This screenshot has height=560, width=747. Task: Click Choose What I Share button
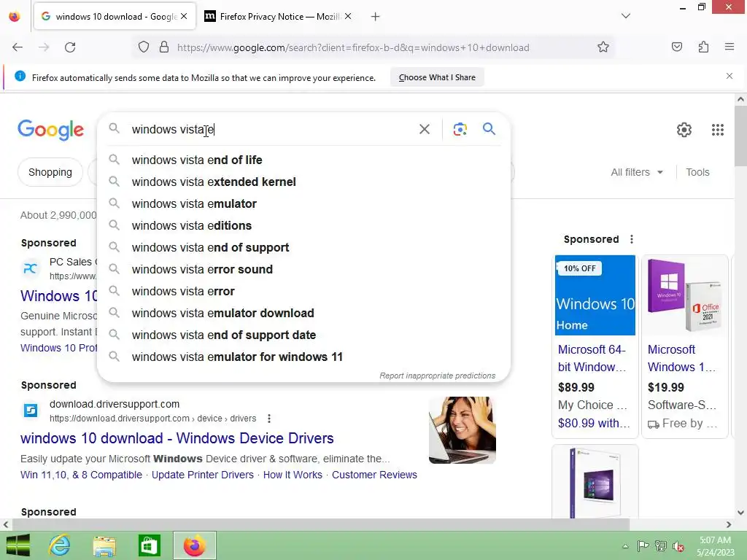click(x=437, y=77)
